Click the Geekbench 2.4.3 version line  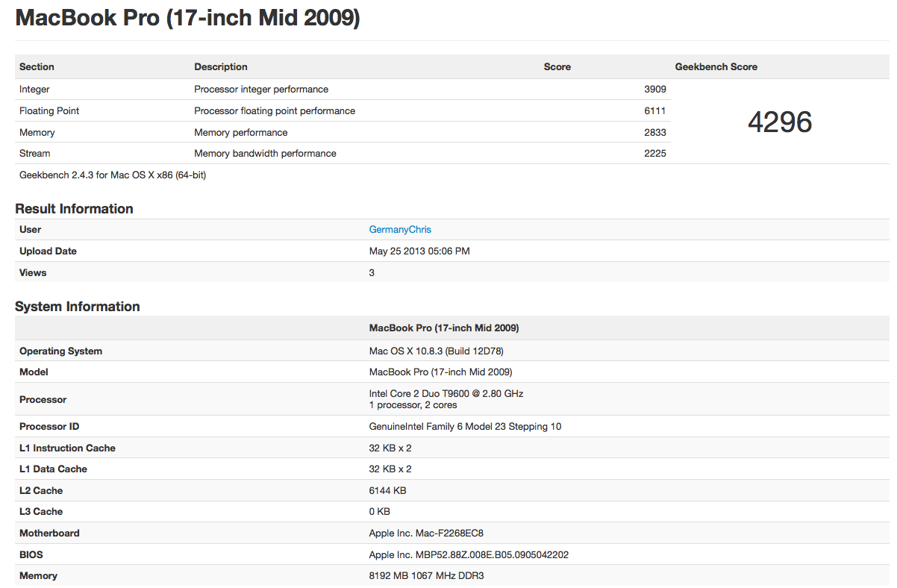tap(113, 175)
